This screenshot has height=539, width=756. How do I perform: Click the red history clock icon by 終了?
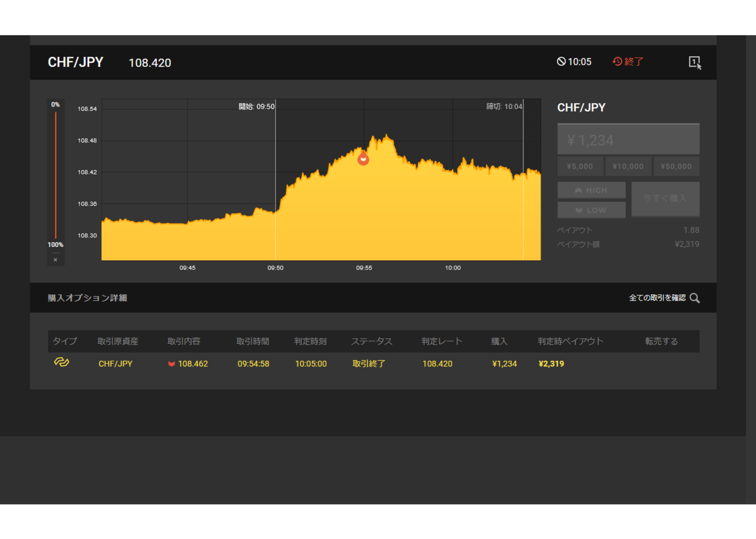[617, 62]
